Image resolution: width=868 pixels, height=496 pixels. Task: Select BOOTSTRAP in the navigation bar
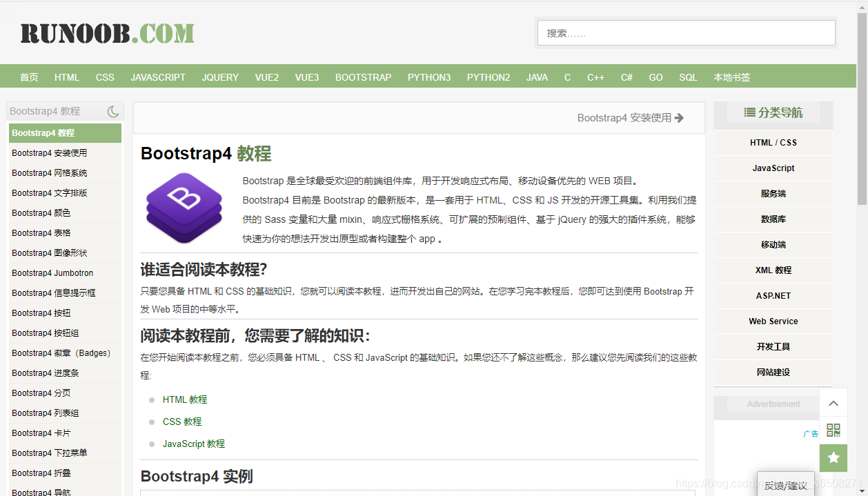click(x=363, y=77)
